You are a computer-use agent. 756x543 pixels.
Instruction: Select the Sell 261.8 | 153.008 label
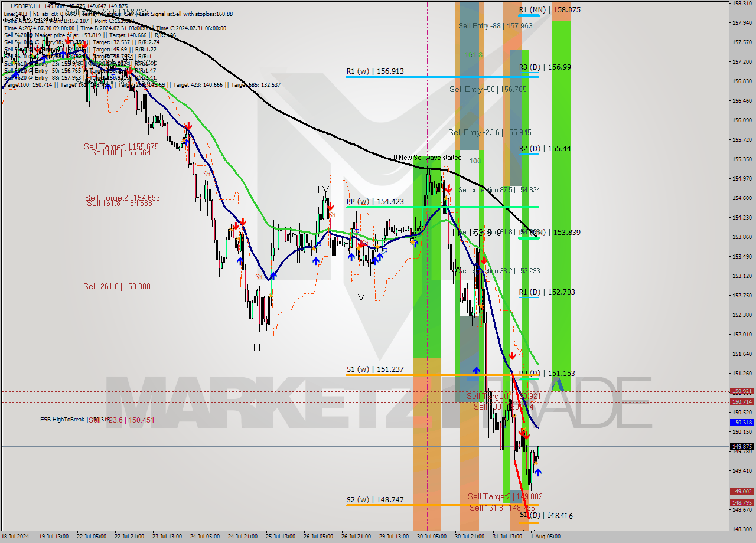pyautogui.click(x=117, y=286)
